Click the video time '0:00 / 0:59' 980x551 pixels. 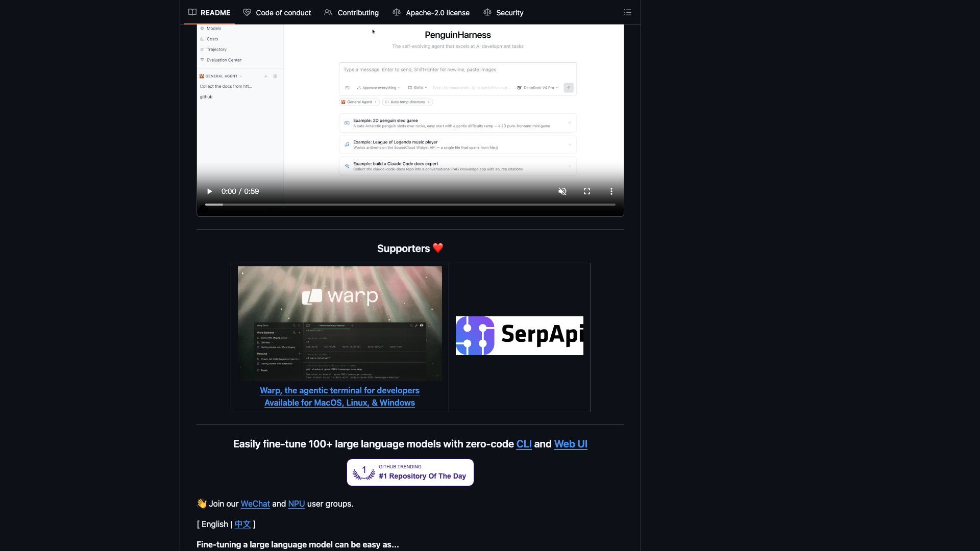pos(240,191)
